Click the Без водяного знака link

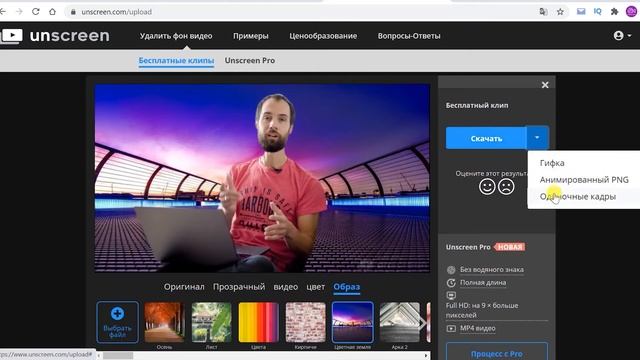[492, 269]
